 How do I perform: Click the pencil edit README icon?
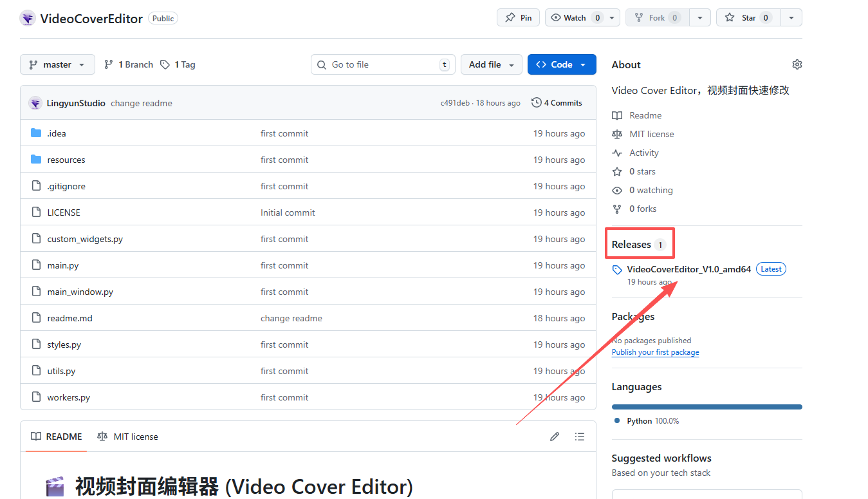[x=555, y=437]
